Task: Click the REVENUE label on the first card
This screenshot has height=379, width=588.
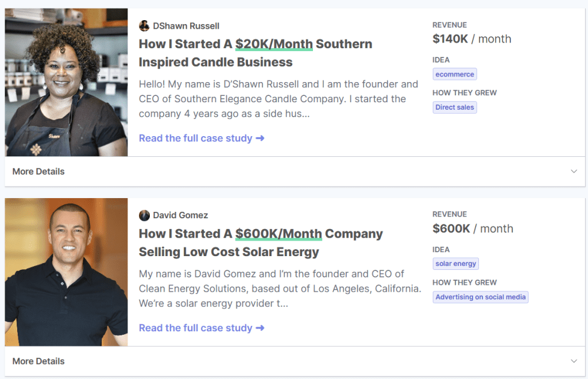Action: (x=450, y=25)
